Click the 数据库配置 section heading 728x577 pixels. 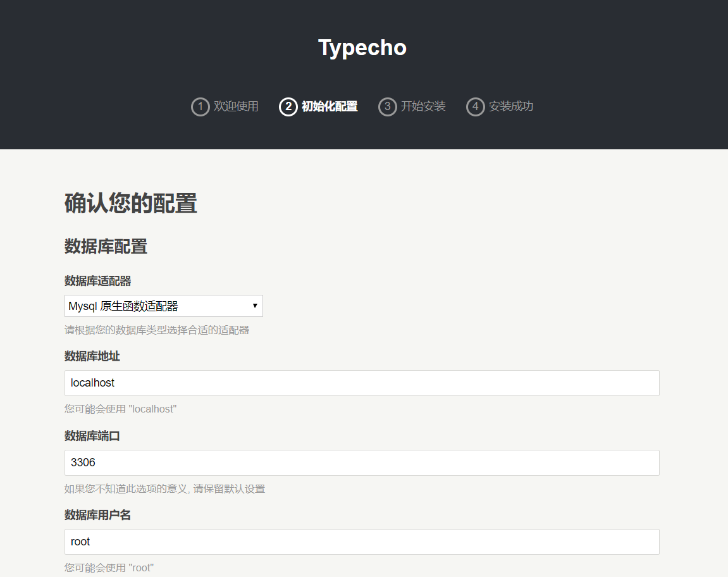(x=106, y=246)
